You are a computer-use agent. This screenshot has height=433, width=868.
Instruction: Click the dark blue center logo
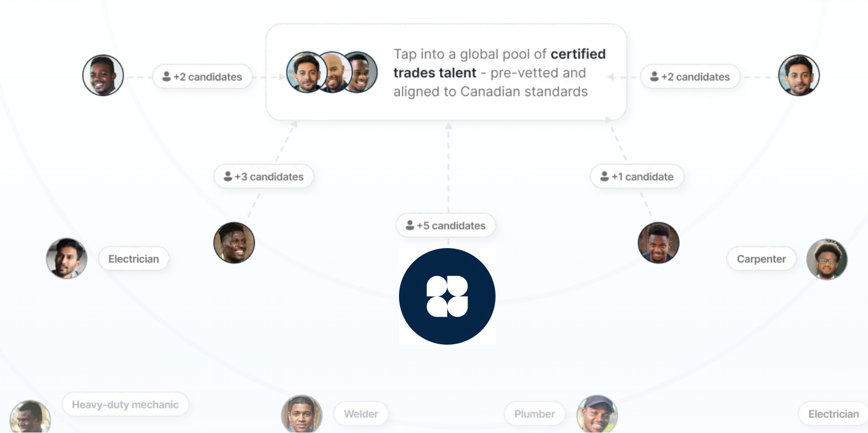[x=447, y=296]
